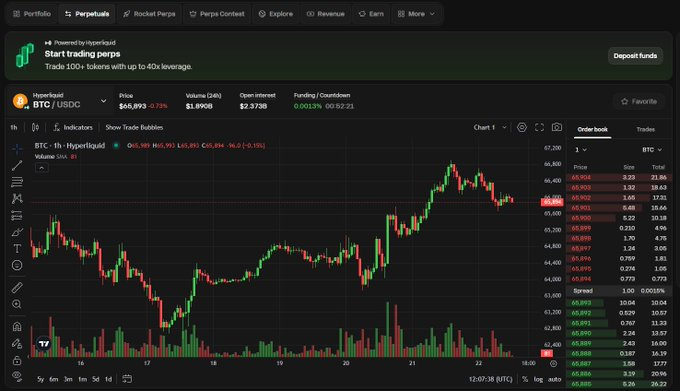Viewport: 680px width, 391px height.
Task: Click the Spread row in order book
Action: pos(619,291)
